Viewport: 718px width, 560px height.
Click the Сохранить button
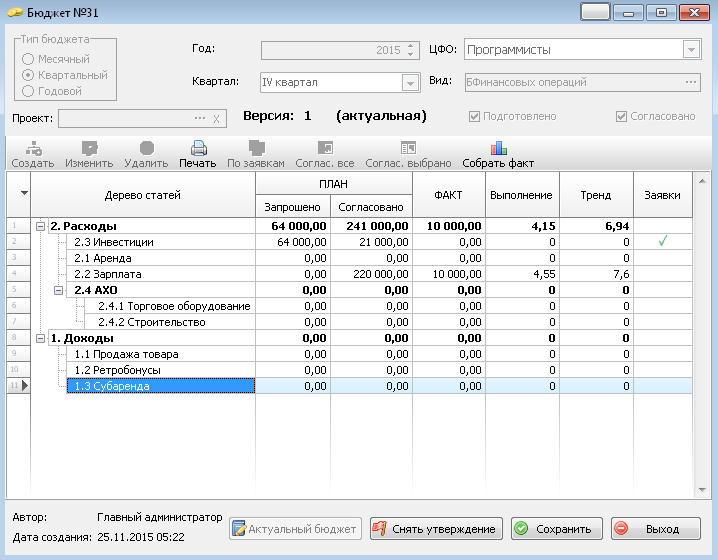pyautogui.click(x=557, y=529)
